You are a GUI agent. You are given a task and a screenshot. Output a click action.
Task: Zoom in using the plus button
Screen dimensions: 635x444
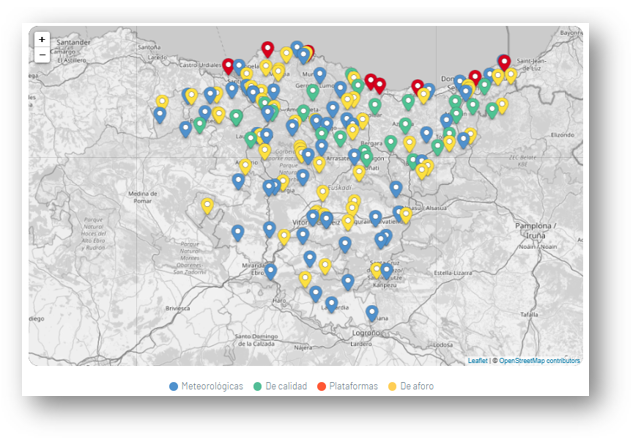42,39
